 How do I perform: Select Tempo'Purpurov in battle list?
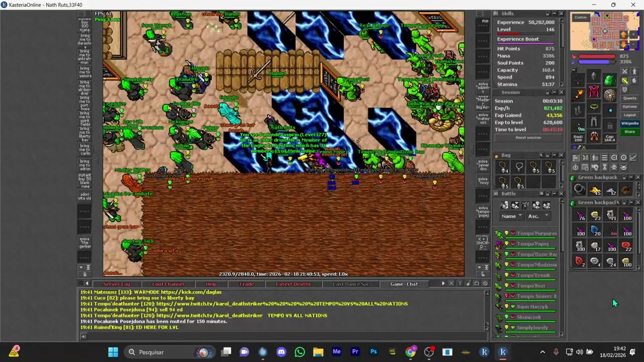pyautogui.click(x=526, y=234)
